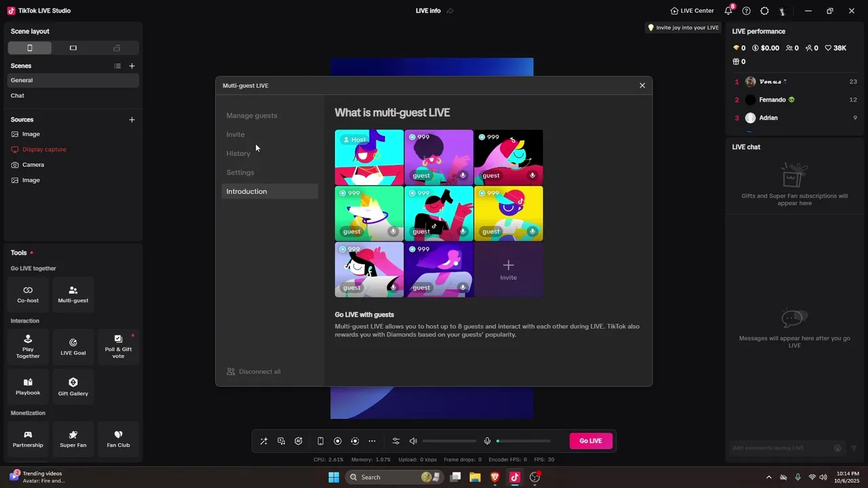Select top viewer Fernando
This screenshot has height=488, width=868.
[795, 100]
